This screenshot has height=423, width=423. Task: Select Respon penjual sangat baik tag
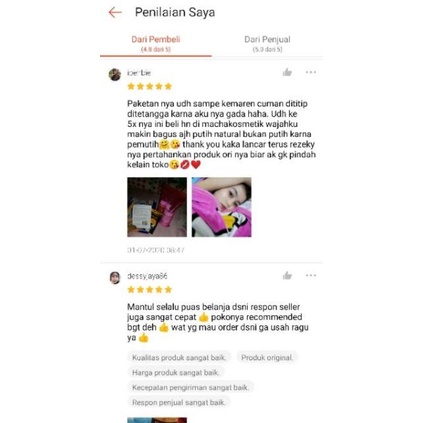(x=179, y=403)
